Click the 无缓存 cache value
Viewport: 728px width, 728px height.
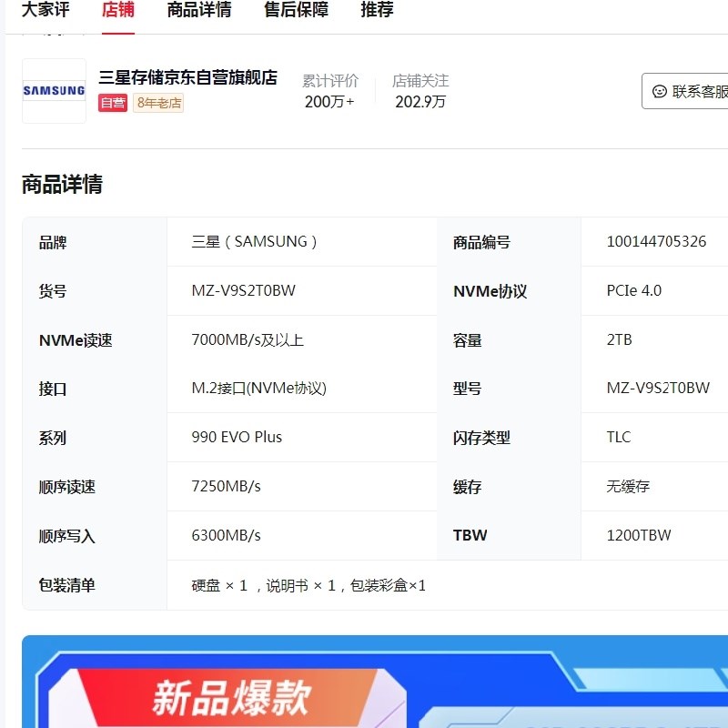[x=628, y=487]
